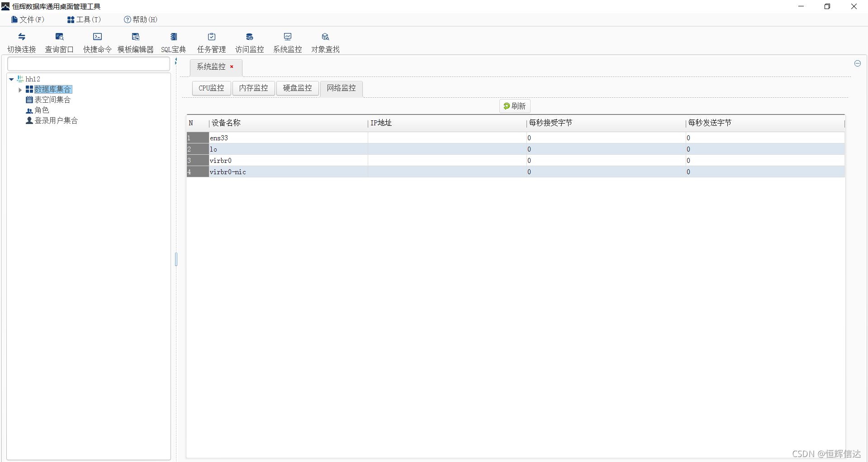
Task: Open the 任务管理 task management tool
Action: coord(211,43)
